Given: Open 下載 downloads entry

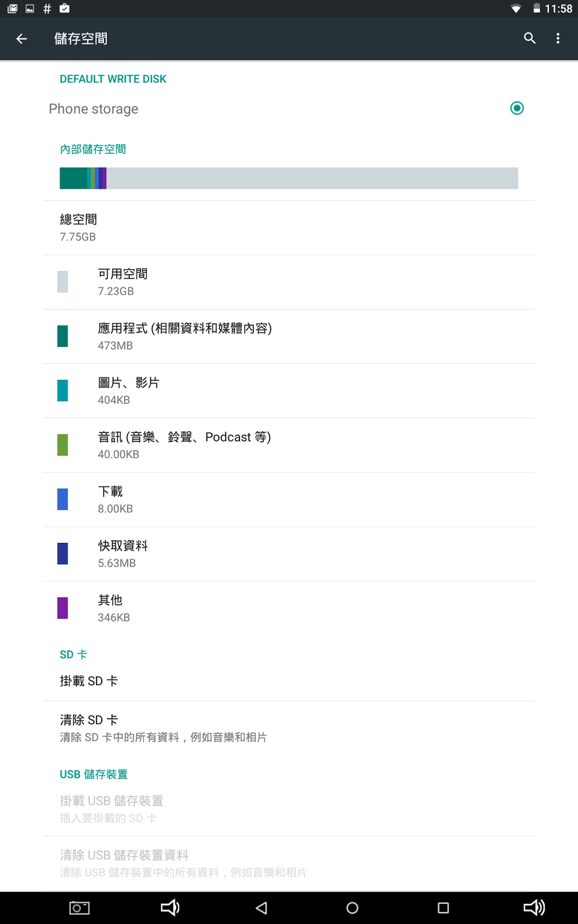Looking at the screenshot, I should click(x=289, y=500).
